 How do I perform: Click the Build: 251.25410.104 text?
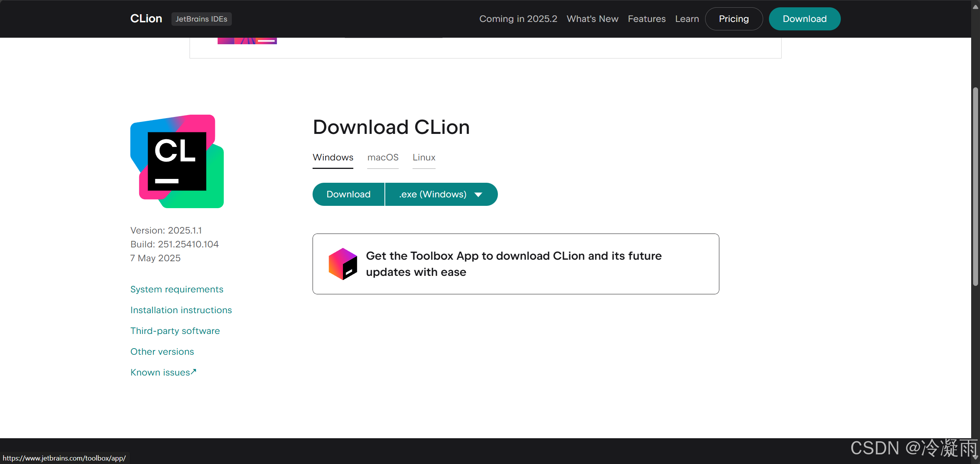point(175,244)
